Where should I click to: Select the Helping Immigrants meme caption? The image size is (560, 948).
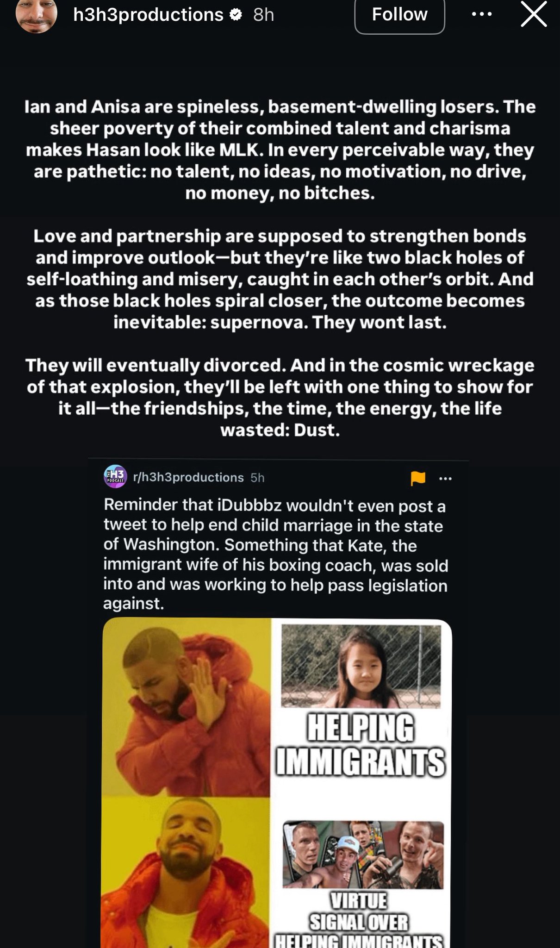coord(361,745)
